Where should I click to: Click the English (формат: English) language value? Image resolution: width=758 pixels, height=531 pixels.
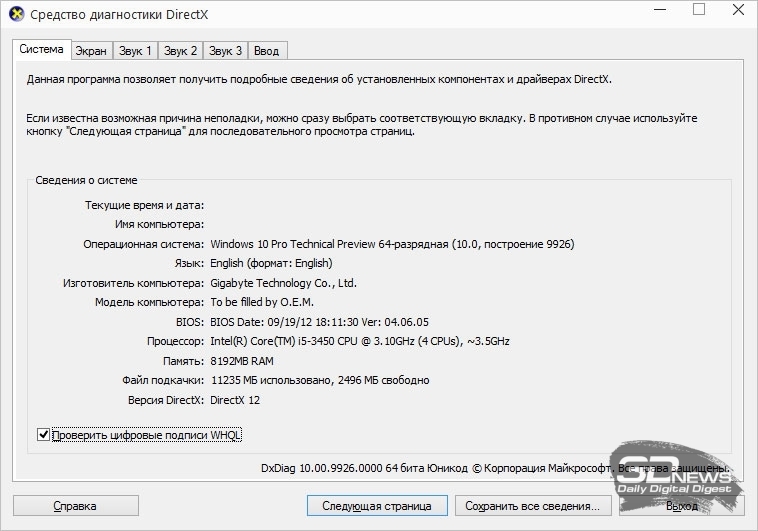pyautogui.click(x=271, y=264)
